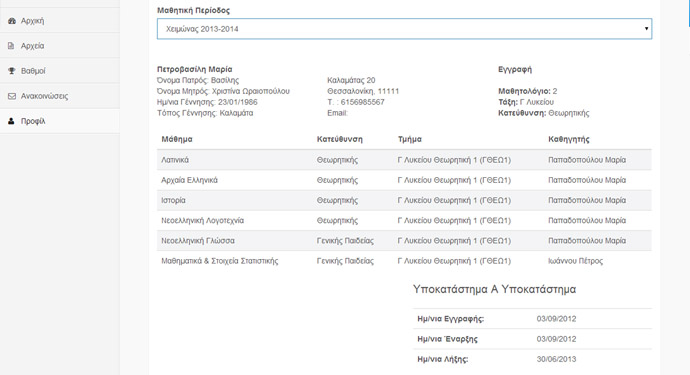Click teacher Ιωάννου Πέτρος

pyautogui.click(x=575, y=261)
